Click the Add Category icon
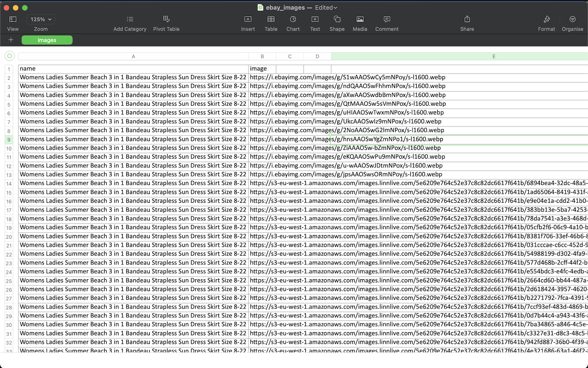Screen dimensions: 588x368 tap(130, 19)
